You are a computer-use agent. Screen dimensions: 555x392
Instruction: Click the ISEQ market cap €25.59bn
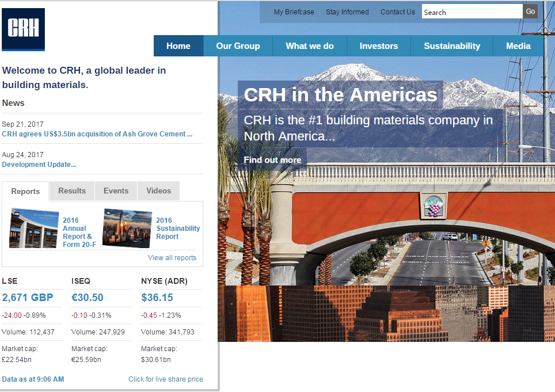tap(86, 359)
